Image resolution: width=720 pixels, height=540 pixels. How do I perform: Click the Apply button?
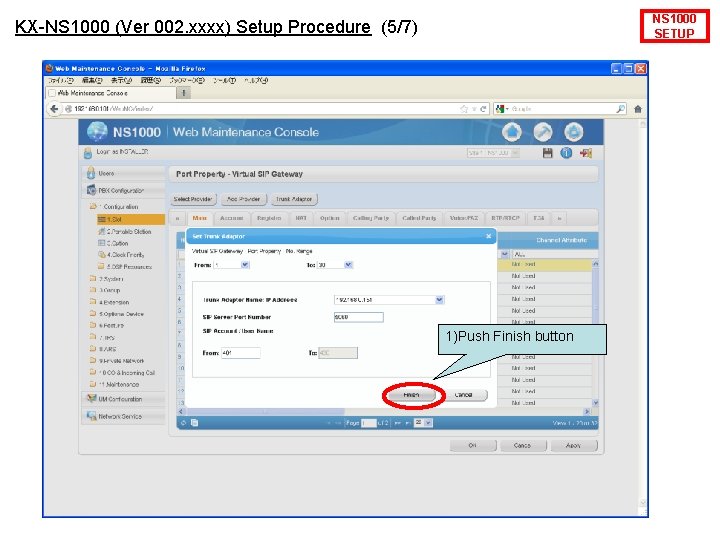[x=574, y=446]
